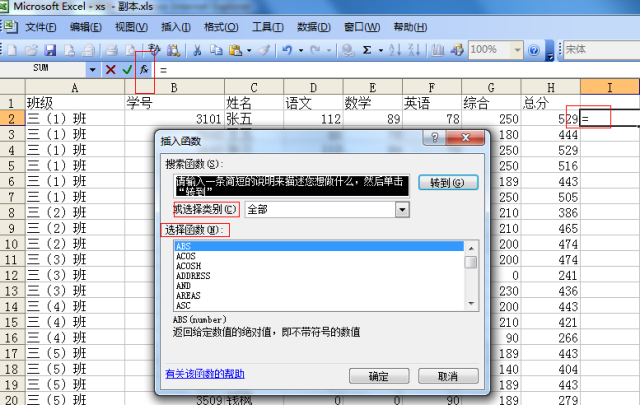Open the Name Box SUM dropdown arrow
Image resolution: width=640 pixels, height=405 pixels.
93,70
